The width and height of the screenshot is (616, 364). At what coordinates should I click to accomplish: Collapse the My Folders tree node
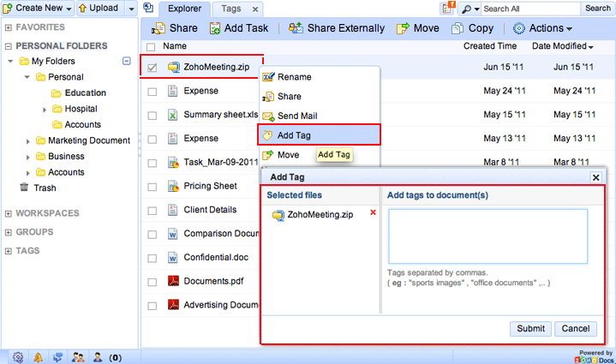[10, 62]
